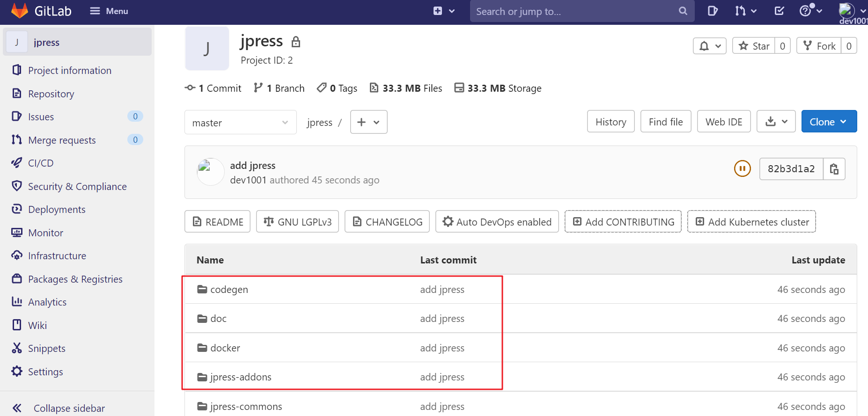Viewport: 868px width, 416px height.
Task: Click the Deployments sidebar icon
Action: pyautogui.click(x=17, y=209)
